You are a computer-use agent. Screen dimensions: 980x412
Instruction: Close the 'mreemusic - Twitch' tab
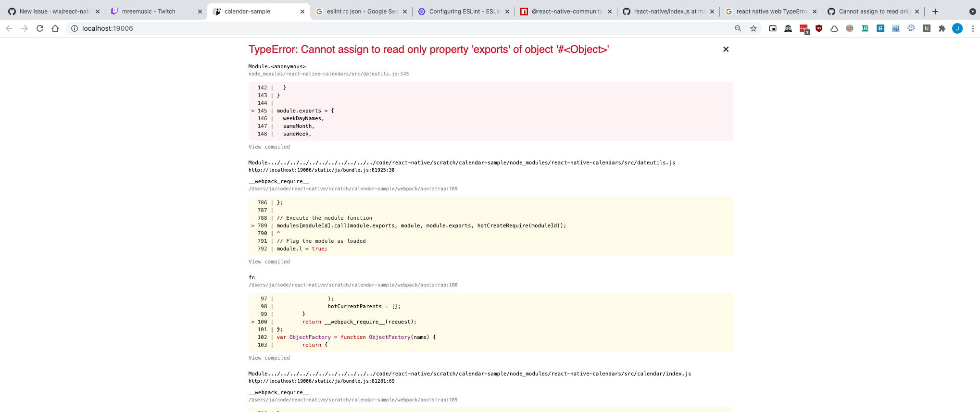200,12
